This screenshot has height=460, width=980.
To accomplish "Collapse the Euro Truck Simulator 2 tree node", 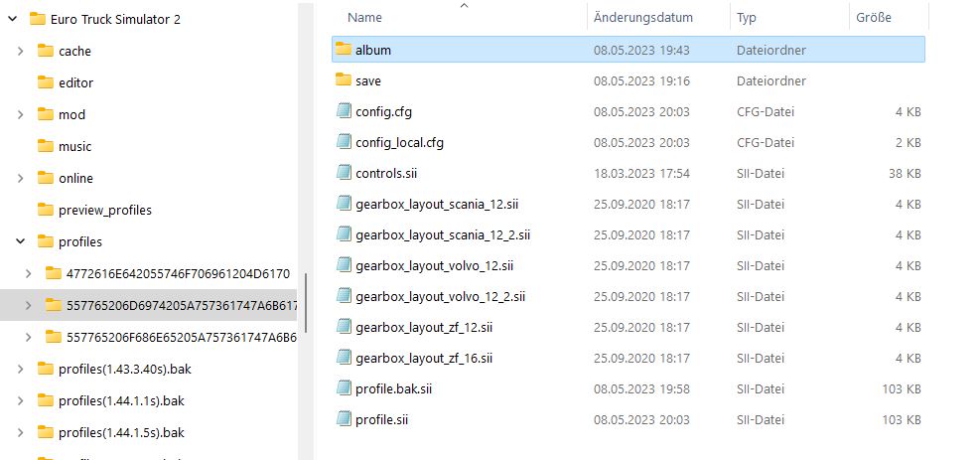I will pyautogui.click(x=13, y=20).
